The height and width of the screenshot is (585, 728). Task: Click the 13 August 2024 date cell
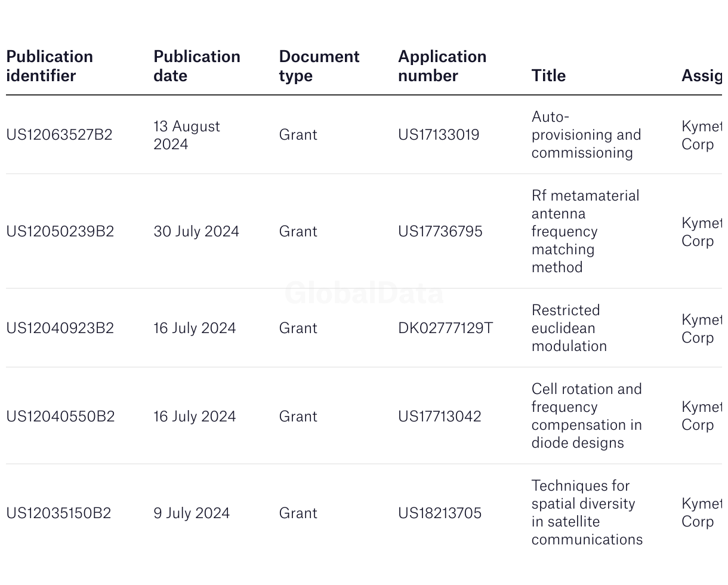tap(186, 136)
